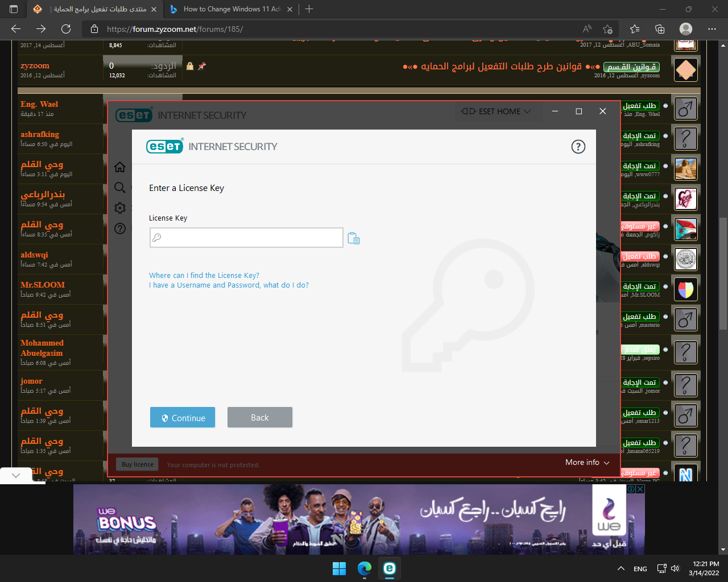
Task: Open user profile jomor in forum
Action: [31, 381]
